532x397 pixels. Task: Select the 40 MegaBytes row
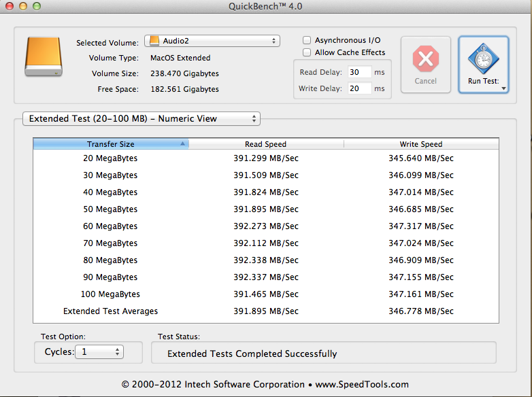[266, 192]
